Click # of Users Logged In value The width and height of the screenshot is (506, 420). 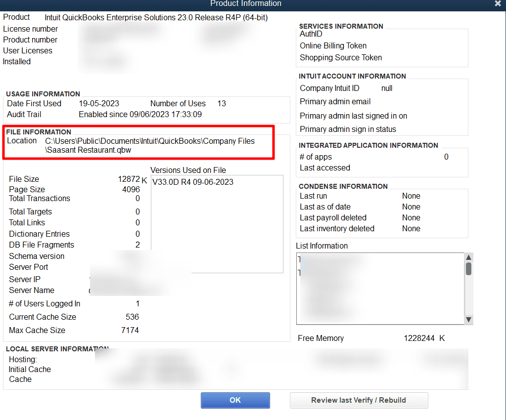(138, 304)
